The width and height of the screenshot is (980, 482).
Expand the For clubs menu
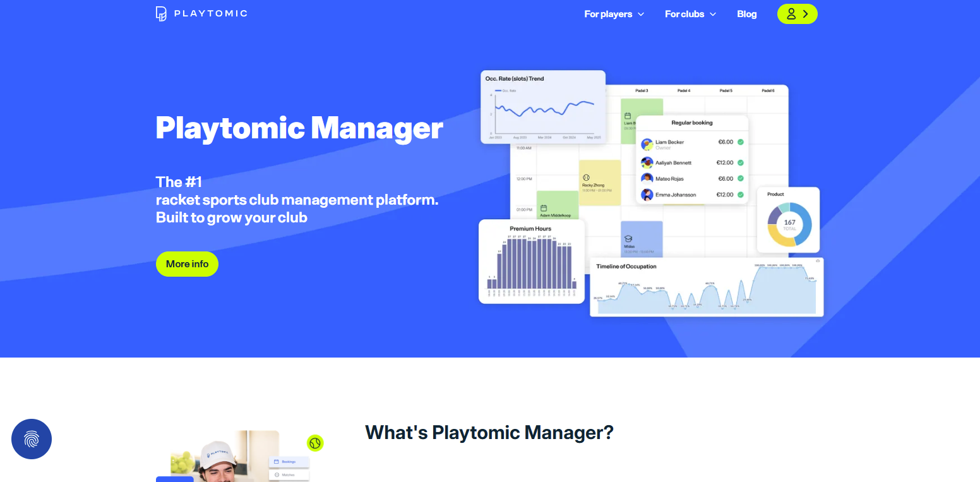(x=691, y=14)
